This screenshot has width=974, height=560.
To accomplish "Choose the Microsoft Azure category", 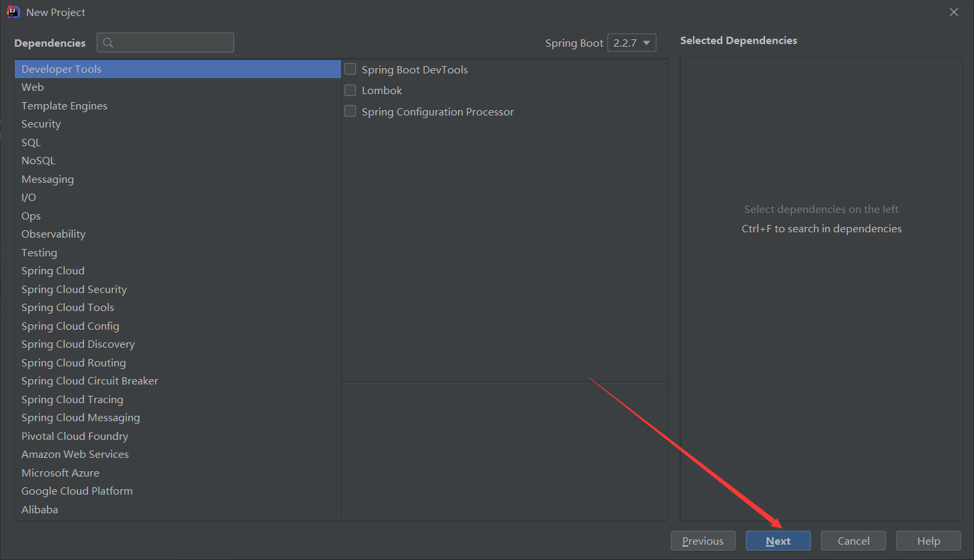I will 178,473.
